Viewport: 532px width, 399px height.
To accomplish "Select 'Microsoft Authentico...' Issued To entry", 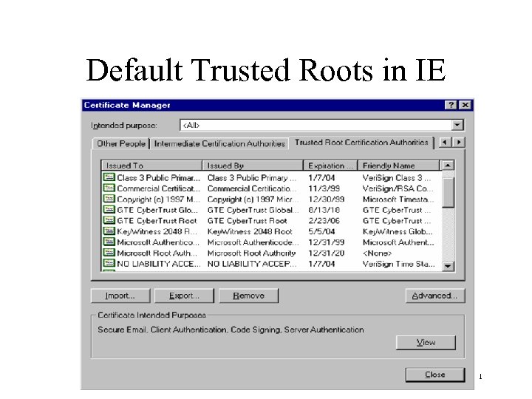I will [158, 242].
